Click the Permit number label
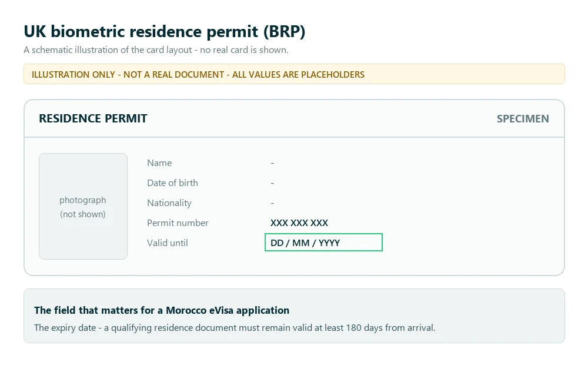Image resolution: width=588 pixels, height=365 pixels. coord(178,223)
